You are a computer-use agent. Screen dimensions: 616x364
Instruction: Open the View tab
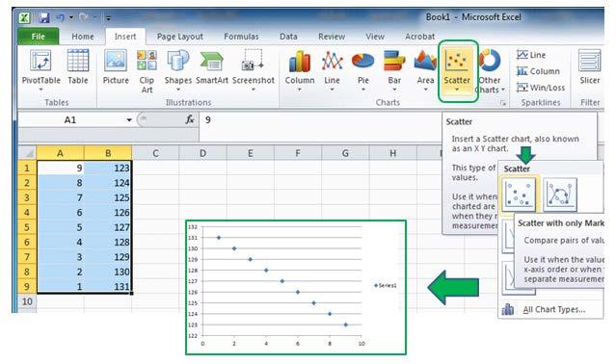pyautogui.click(x=375, y=37)
